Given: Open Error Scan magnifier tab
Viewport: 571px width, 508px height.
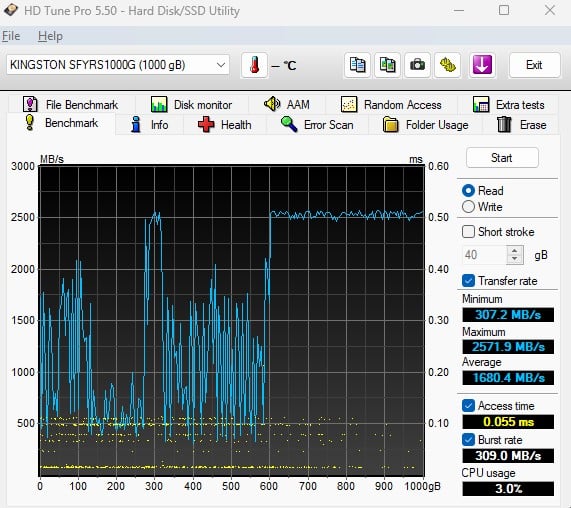Looking at the screenshot, I should pyautogui.click(x=317, y=125).
